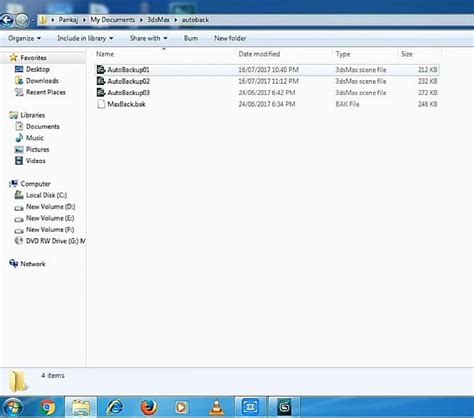Click My Documents in address path
This screenshot has width=474, height=418.
coord(113,20)
